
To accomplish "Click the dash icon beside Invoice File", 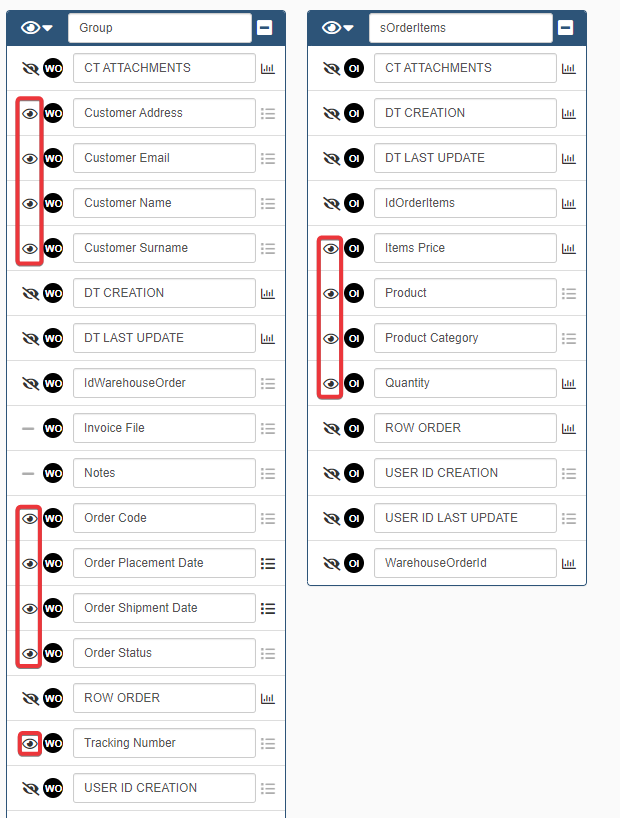I will click(28, 428).
